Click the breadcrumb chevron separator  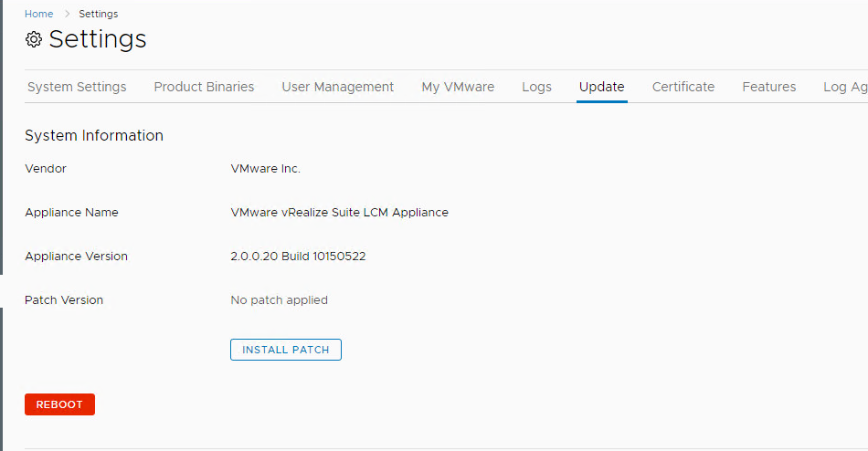click(67, 14)
